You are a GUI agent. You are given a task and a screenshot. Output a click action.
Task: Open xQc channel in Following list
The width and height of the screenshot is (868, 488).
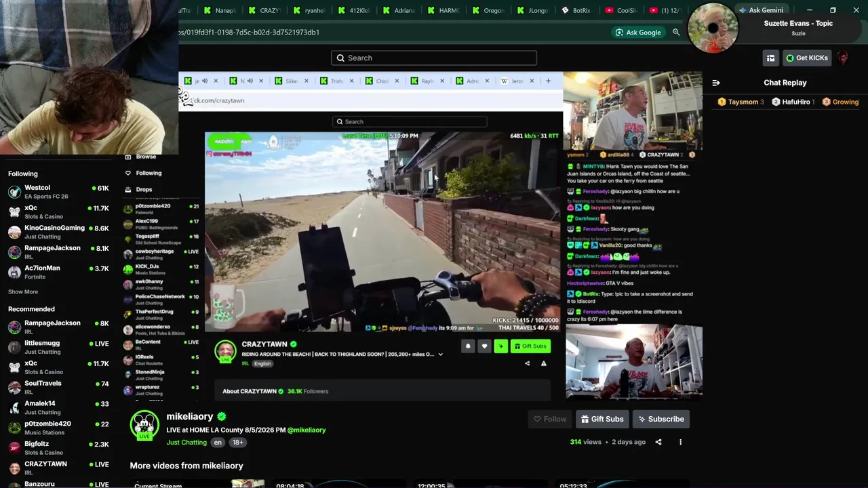[x=58, y=212]
